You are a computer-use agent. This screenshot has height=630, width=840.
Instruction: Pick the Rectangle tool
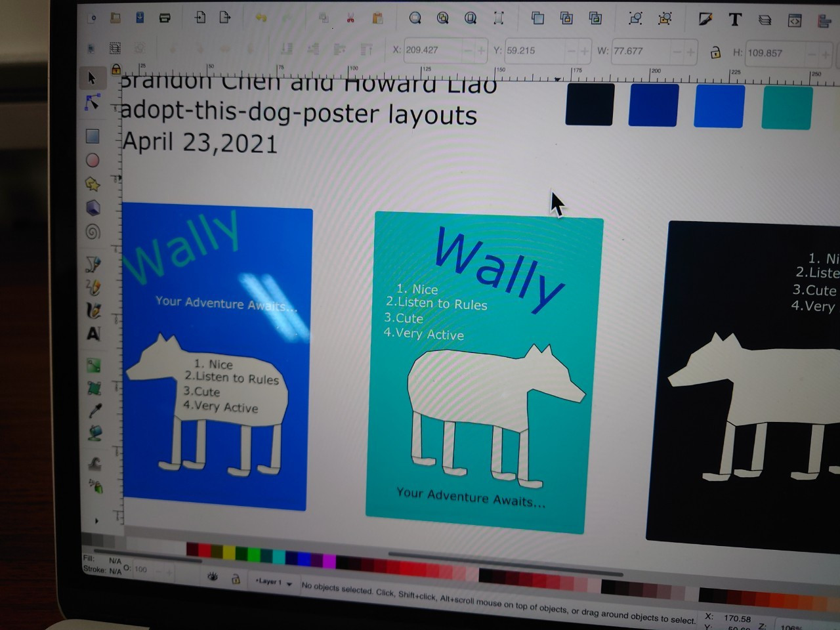coord(93,136)
